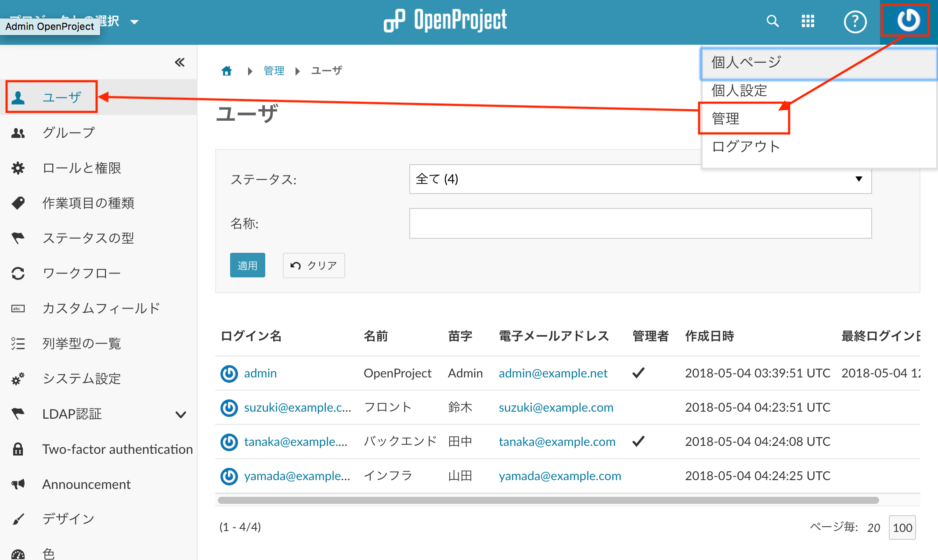Click the 色 palette icon in sidebar
The width and height of the screenshot is (938, 560).
click(18, 554)
